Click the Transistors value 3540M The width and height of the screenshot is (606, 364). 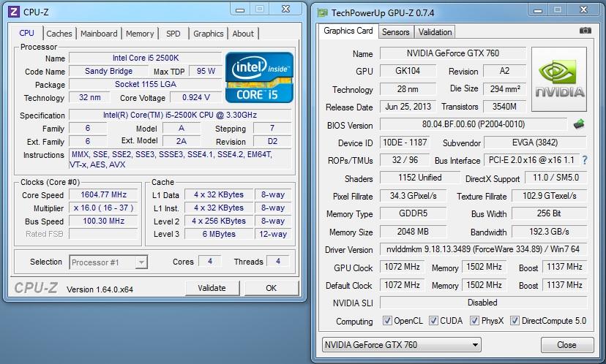(x=505, y=107)
